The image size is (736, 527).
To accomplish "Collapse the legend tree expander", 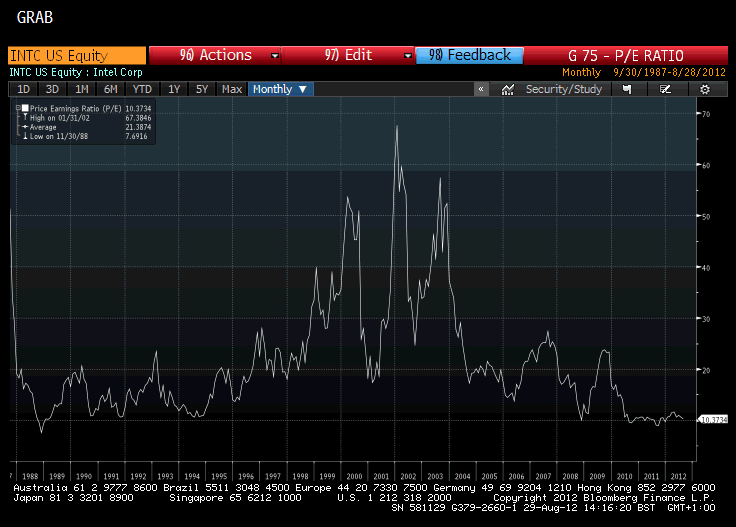I will 18,108.
